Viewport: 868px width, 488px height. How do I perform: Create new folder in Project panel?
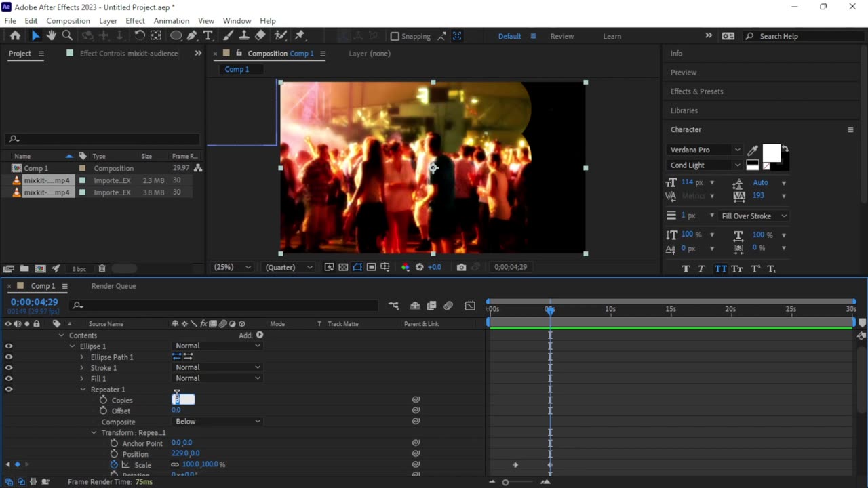click(24, 269)
